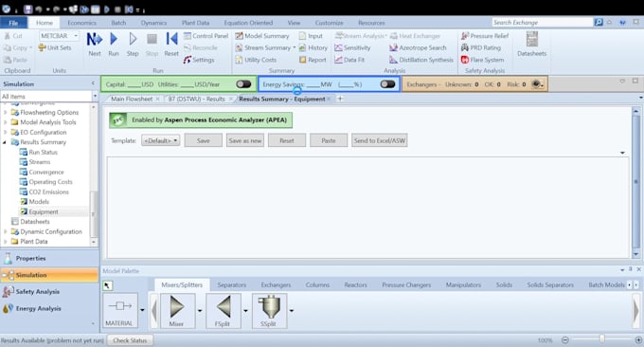Open the Separators palette tab
The height and width of the screenshot is (347, 644).
[x=232, y=285]
